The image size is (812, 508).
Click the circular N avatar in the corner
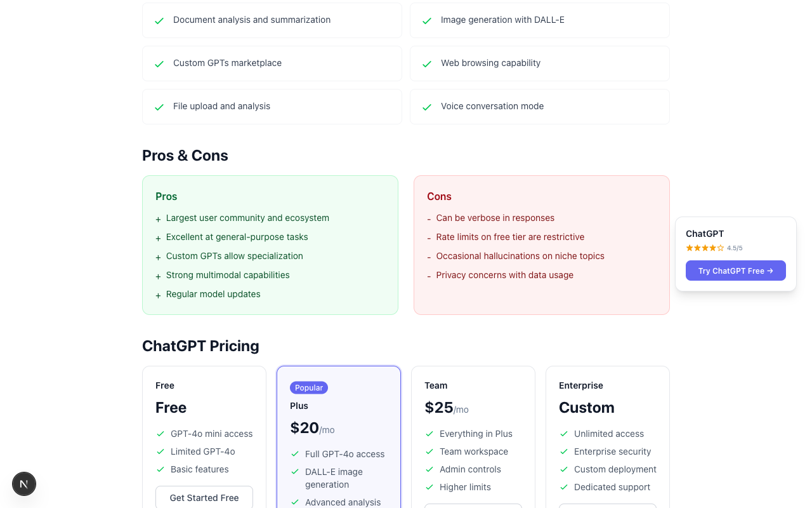point(24,484)
